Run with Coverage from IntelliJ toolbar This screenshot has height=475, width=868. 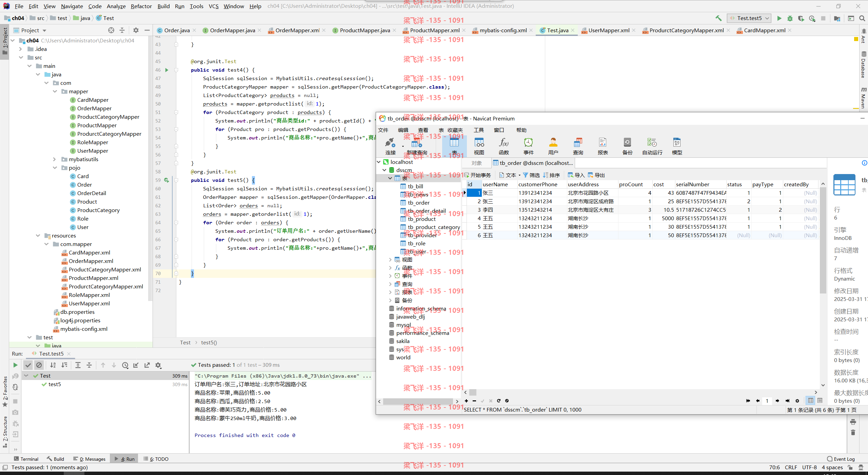coord(801,18)
